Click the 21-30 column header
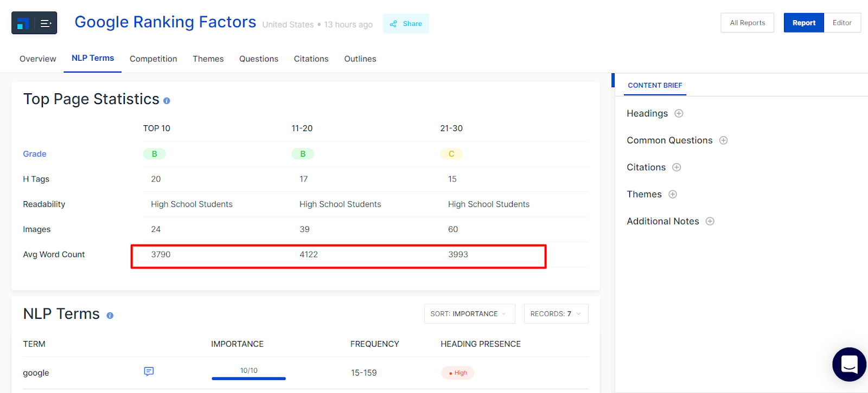The height and width of the screenshot is (393, 868). [x=451, y=128]
